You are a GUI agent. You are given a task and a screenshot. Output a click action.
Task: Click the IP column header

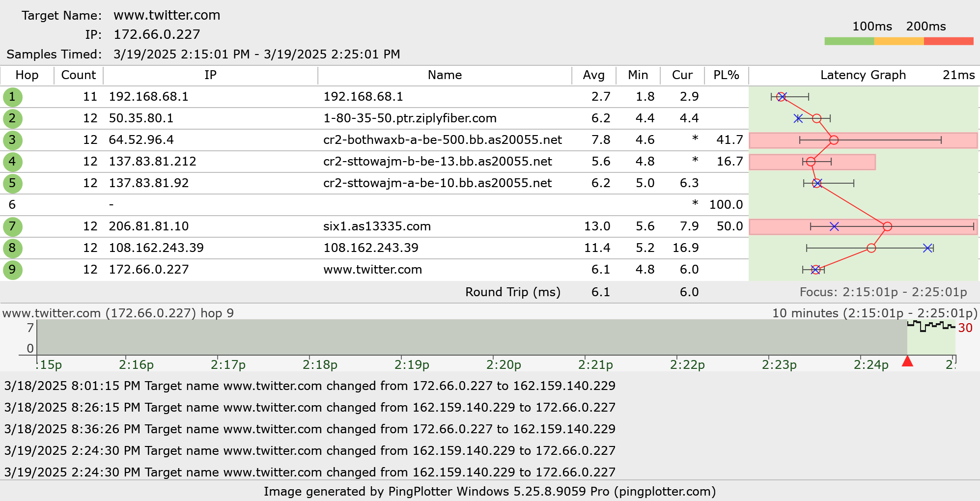[210, 75]
